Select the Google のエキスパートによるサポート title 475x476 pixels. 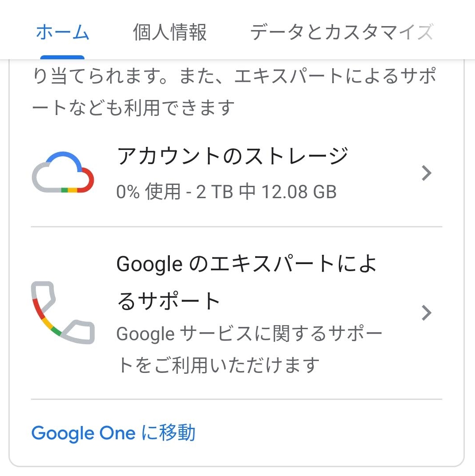click(x=246, y=282)
